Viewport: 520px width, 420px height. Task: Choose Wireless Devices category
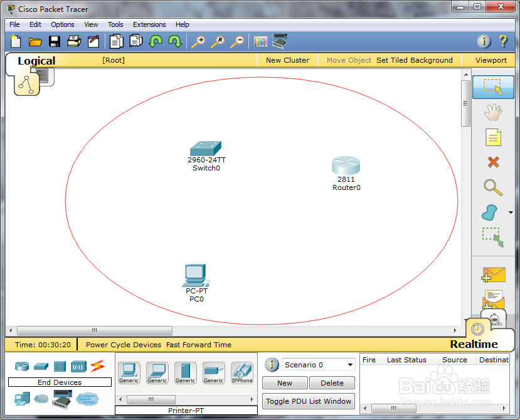pos(78,367)
